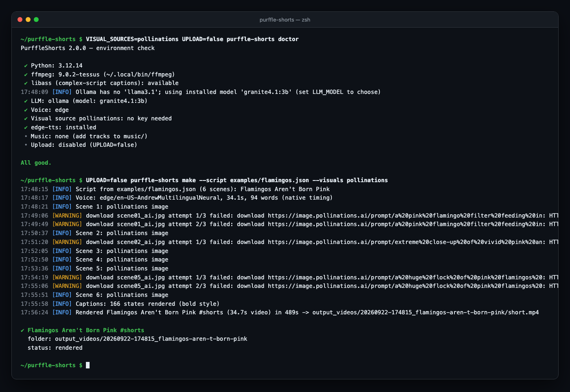Click 'Captions: 166 states rendered (bold style)'
This screenshot has width=570, height=392.
147,304
